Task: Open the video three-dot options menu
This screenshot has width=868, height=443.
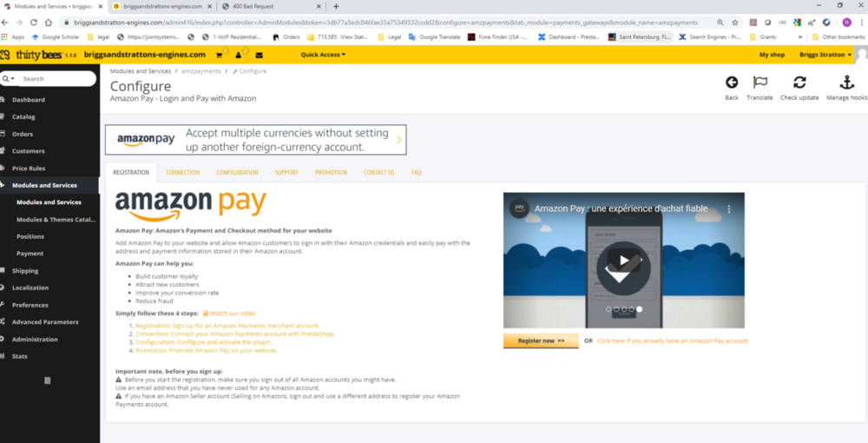Action: pos(729,208)
